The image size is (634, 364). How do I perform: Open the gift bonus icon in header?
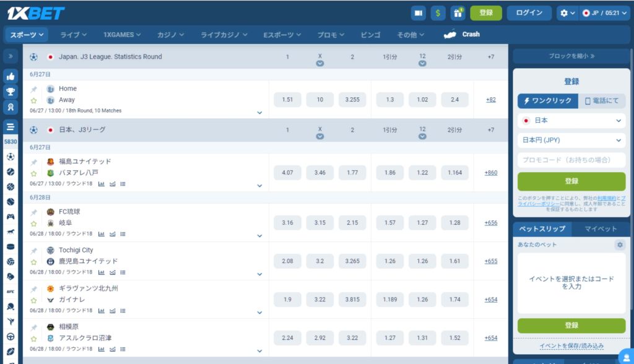(458, 13)
